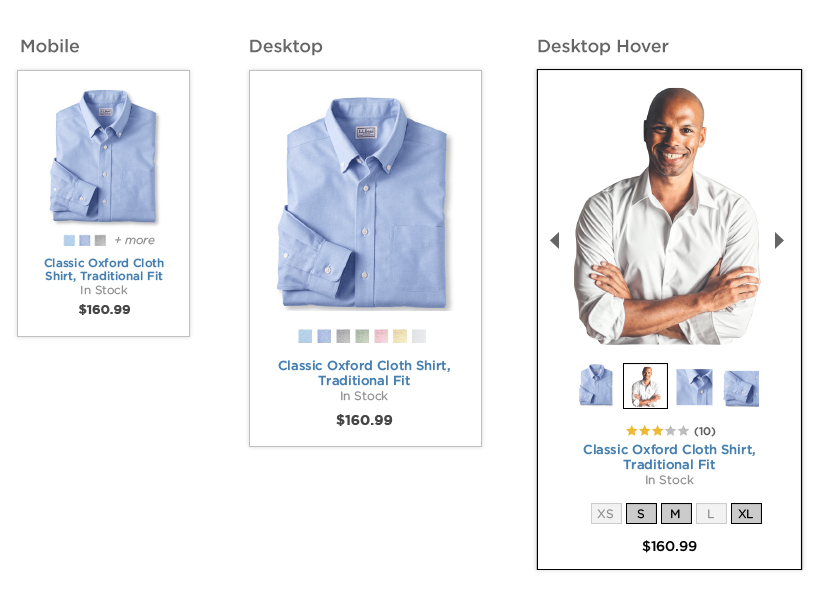Pick the pink color swatch on desktop card
Viewport: 820px width, 610px height.
click(x=381, y=336)
